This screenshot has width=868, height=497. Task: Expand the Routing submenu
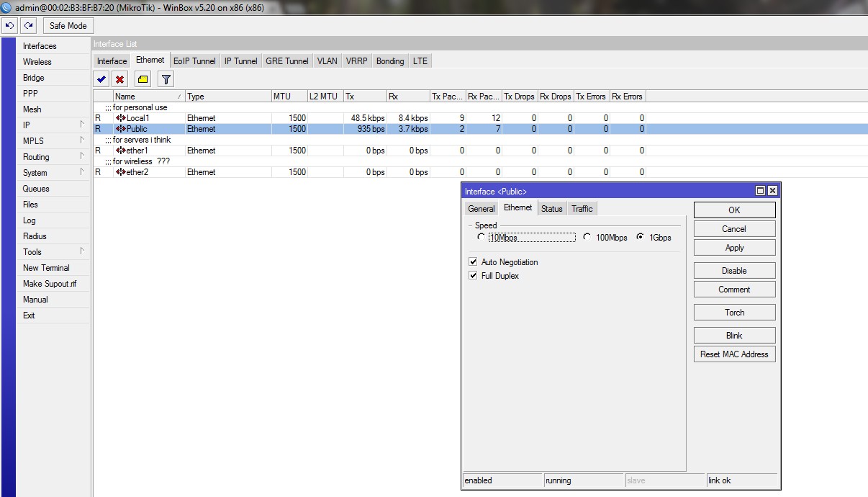click(82, 156)
